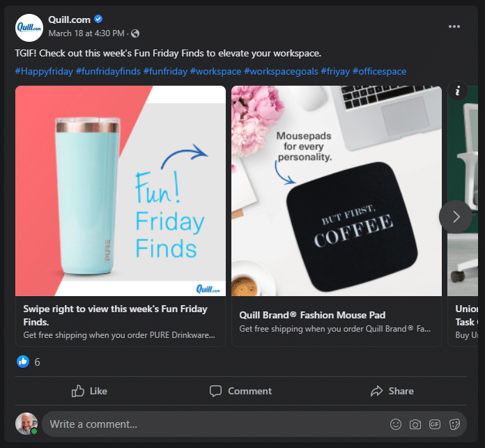Open the coffee mousepad carousel image

click(337, 191)
